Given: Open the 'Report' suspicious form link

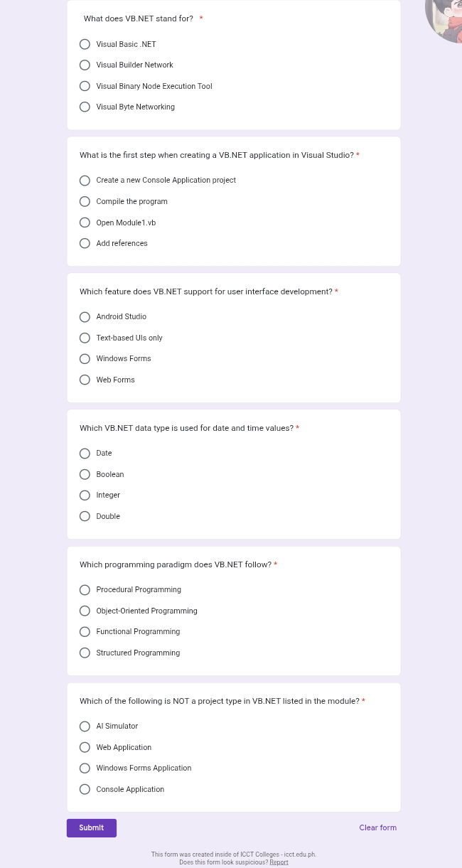Looking at the screenshot, I should coord(279,862).
